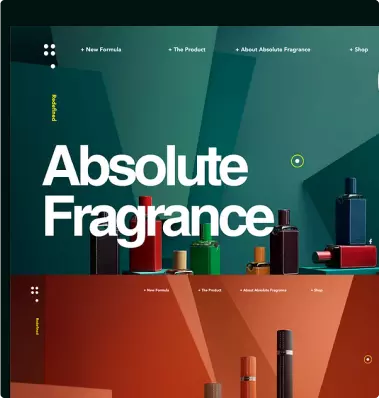
Task: Click the yellow vertical 'Redefined' label in the teal section
Action: coord(53,108)
